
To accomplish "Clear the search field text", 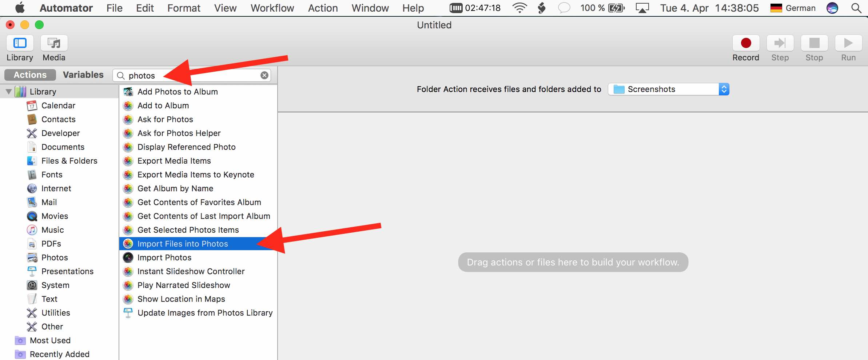I will click(x=264, y=75).
